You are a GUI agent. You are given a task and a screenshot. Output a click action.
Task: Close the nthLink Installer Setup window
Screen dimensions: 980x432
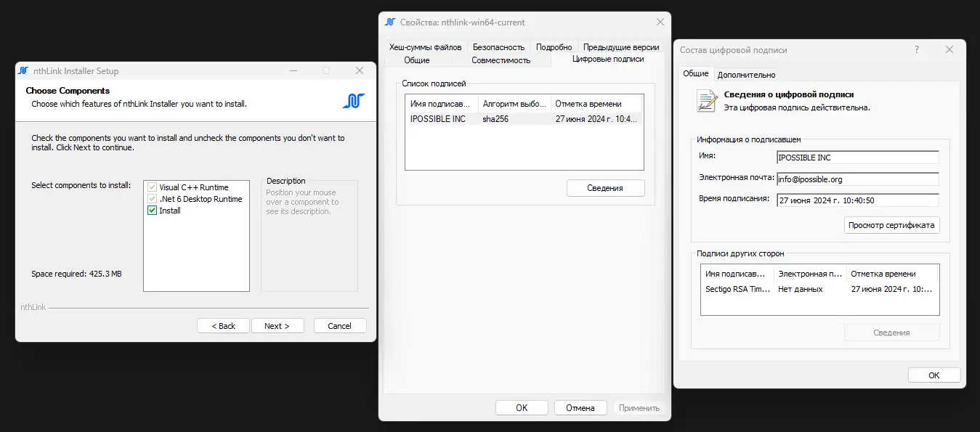click(x=360, y=71)
